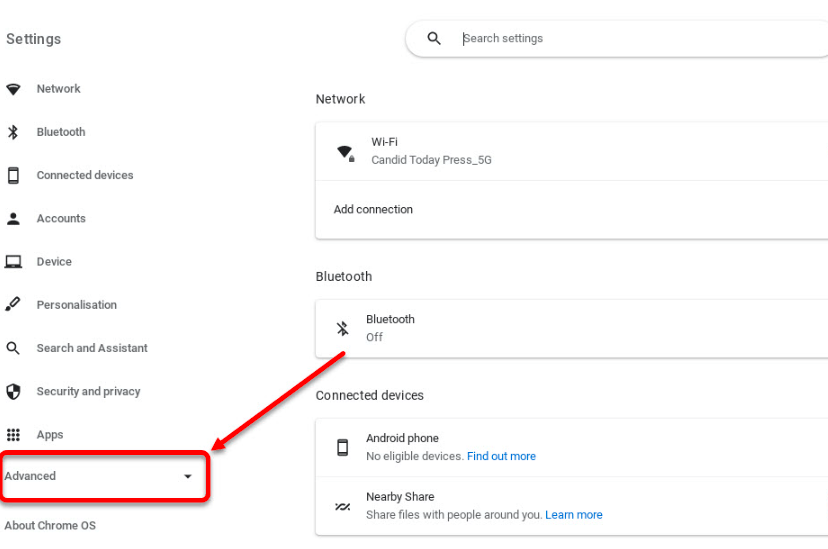Open Search and Assistant settings
Image resolution: width=828 pixels, height=549 pixels.
coord(91,348)
